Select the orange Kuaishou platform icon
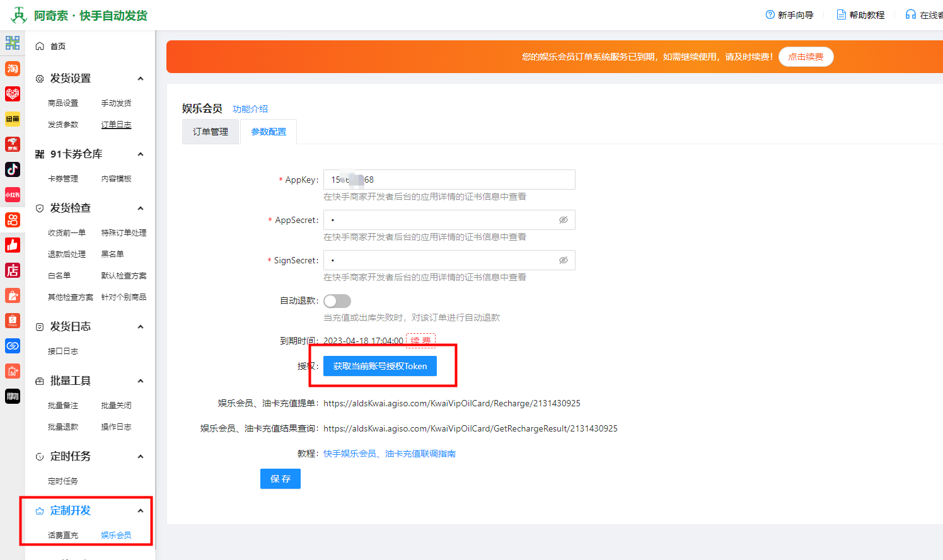Image resolution: width=943 pixels, height=560 pixels. (x=13, y=219)
